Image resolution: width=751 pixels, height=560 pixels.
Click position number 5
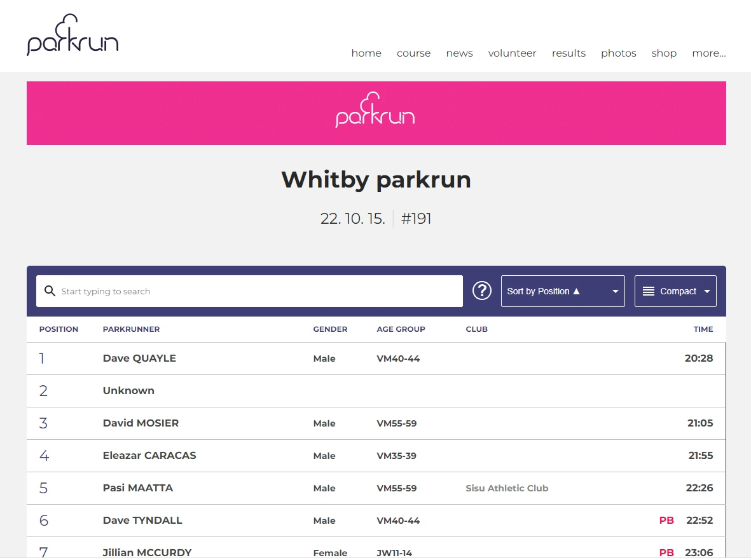pyautogui.click(x=43, y=488)
